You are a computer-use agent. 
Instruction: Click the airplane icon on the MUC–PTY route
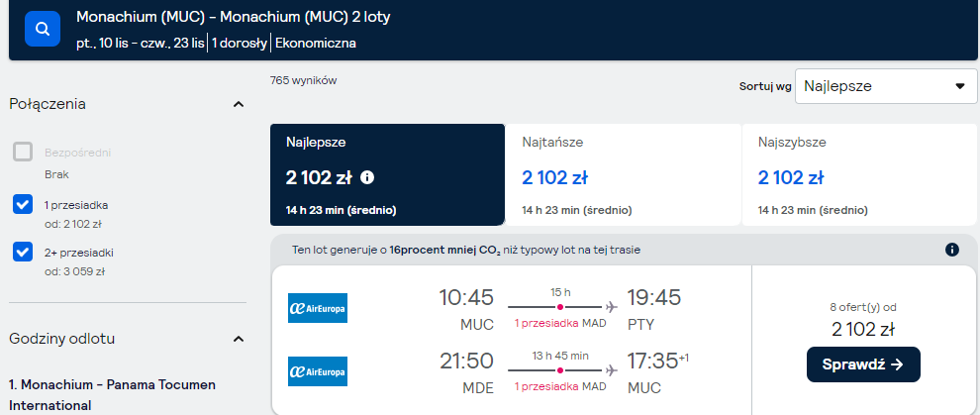tap(611, 307)
